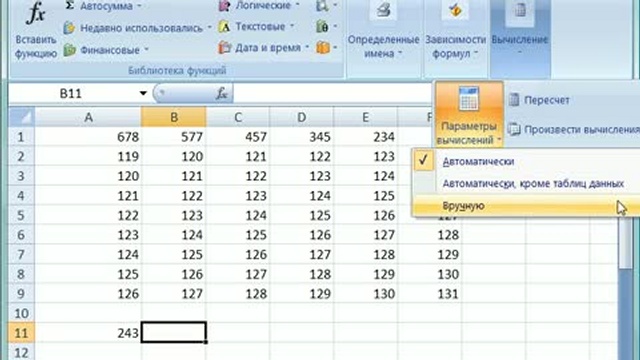Image resolution: width=640 pixels, height=360 pixels.
Task: Open the Дата и время functions list
Action: [x=264, y=48]
